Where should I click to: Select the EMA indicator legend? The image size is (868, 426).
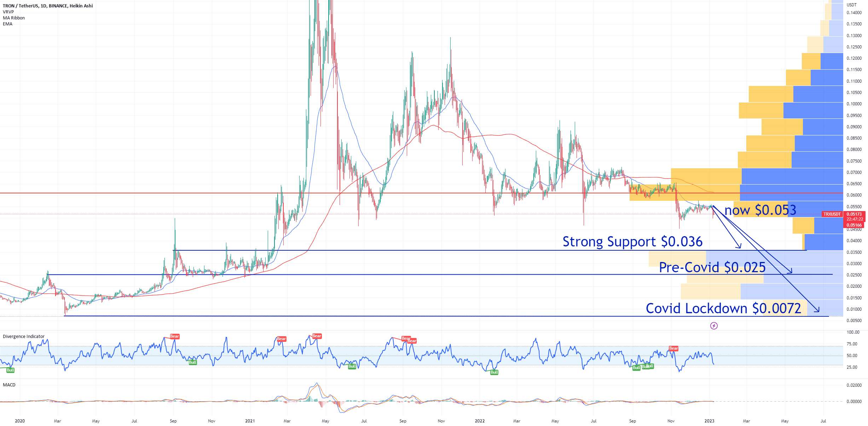(x=7, y=24)
